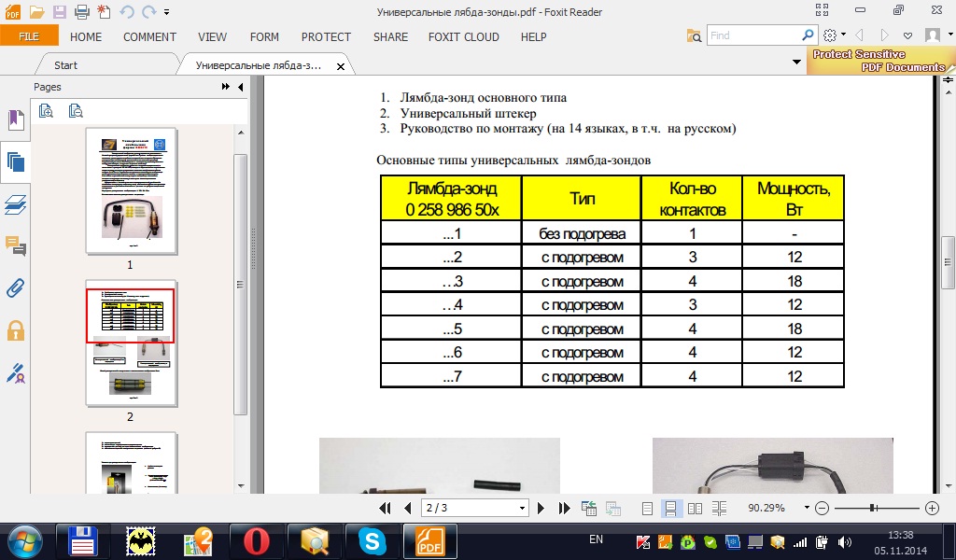This screenshot has width=956, height=560.
Task: Open the Comments panel in the sidebar
Action: point(15,246)
